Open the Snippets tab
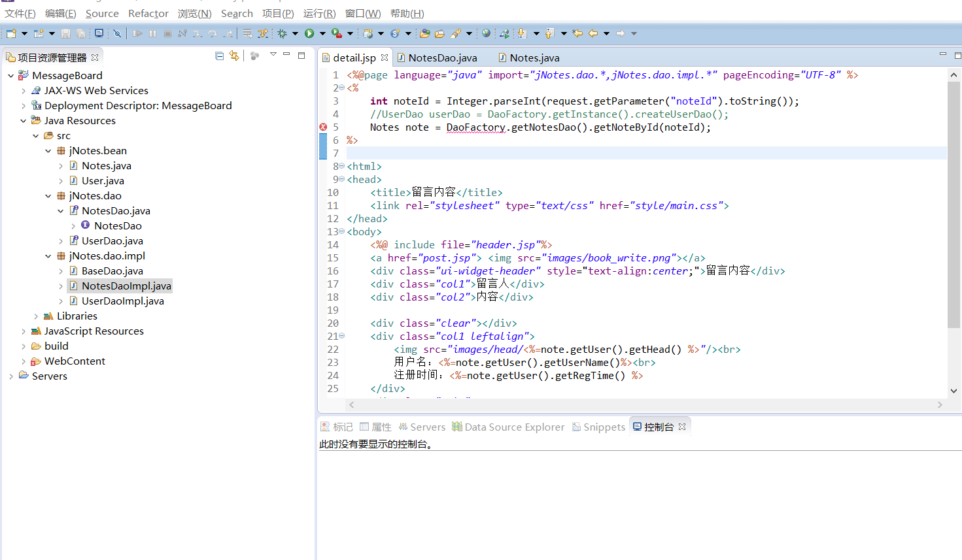Screen dimensions: 962x560 coord(598,427)
